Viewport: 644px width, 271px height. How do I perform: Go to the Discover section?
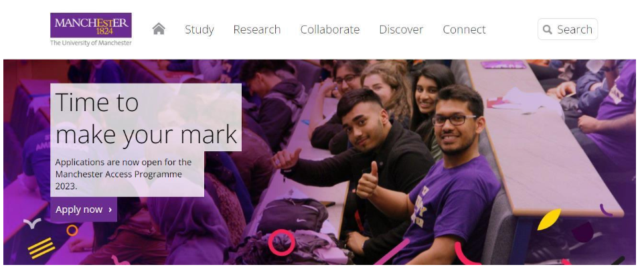point(401,29)
